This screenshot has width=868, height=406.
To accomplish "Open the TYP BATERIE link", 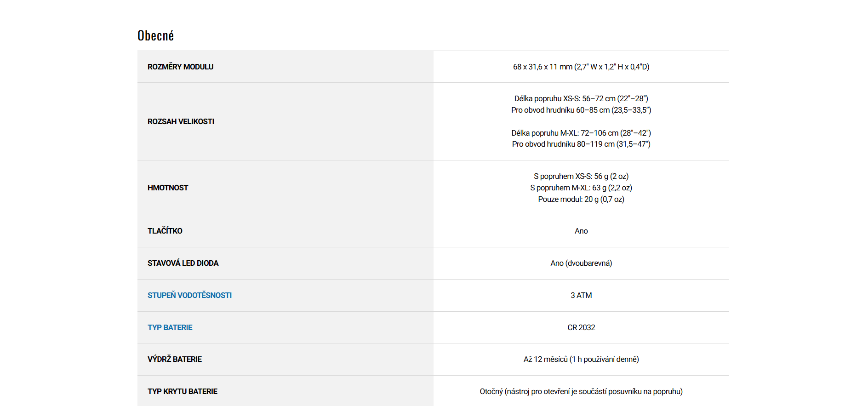I will point(170,327).
